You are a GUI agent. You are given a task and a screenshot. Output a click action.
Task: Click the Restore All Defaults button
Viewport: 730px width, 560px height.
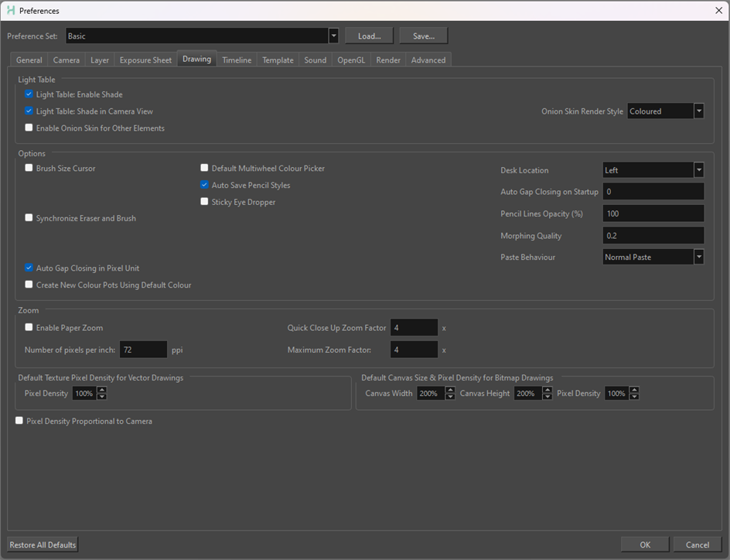[43, 545]
